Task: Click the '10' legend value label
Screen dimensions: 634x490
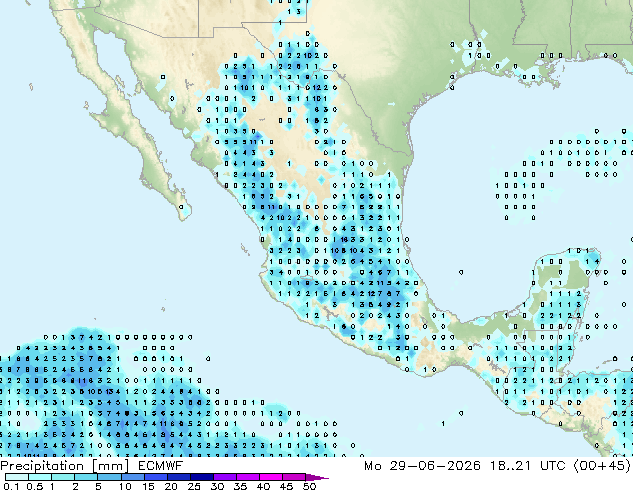Action: click(125, 486)
